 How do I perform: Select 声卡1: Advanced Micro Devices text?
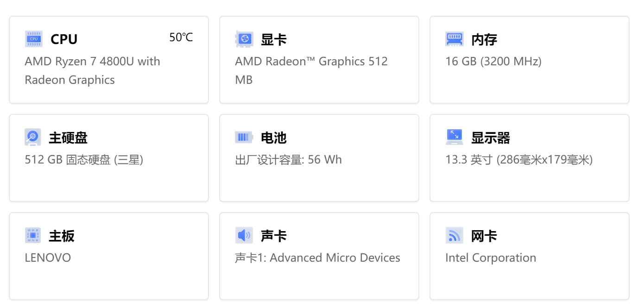317,258
